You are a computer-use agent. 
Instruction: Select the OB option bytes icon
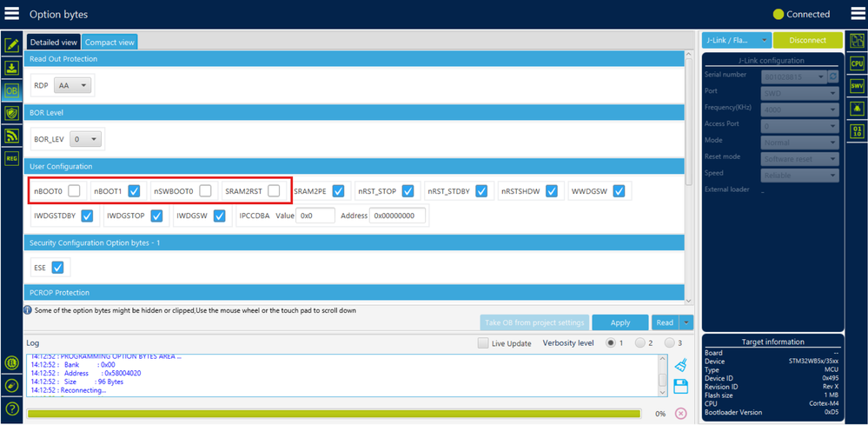pos(11,90)
